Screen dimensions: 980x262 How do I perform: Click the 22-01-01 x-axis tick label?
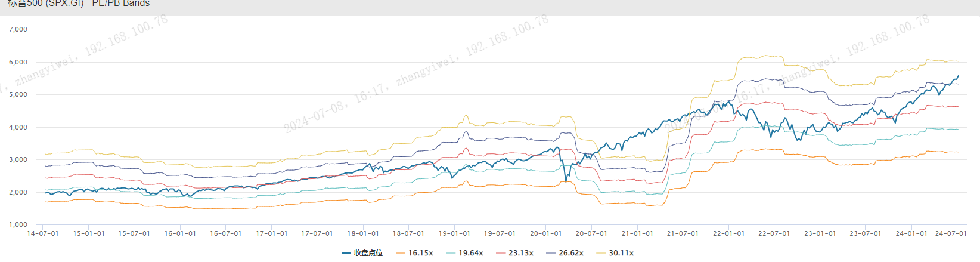pos(728,233)
